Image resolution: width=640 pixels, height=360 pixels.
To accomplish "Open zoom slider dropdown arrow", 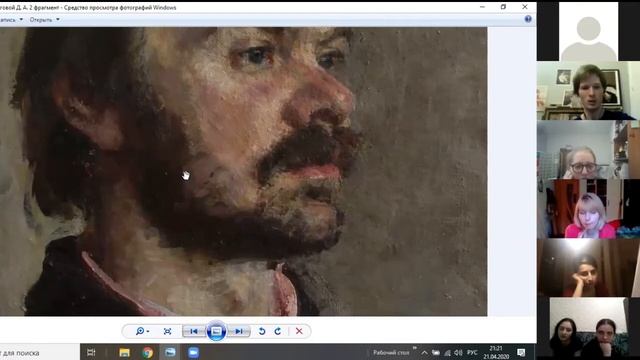I will point(148,331).
